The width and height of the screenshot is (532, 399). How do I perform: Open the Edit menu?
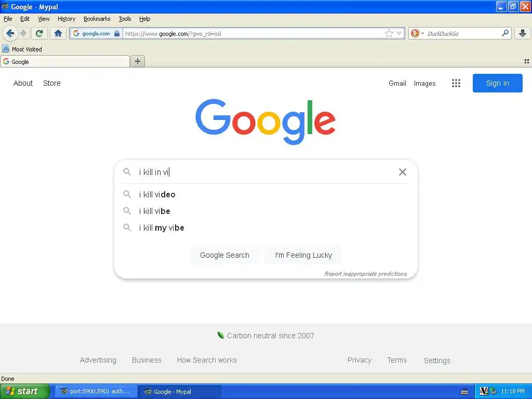[25, 19]
